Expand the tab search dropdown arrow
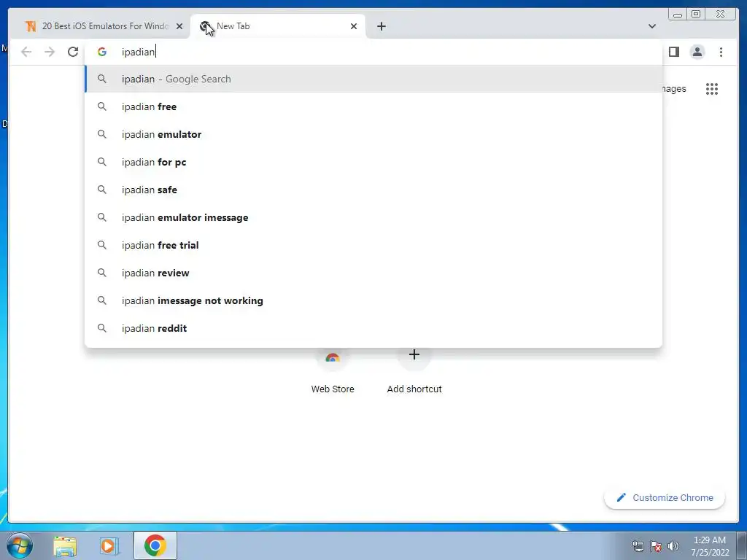 click(x=651, y=26)
